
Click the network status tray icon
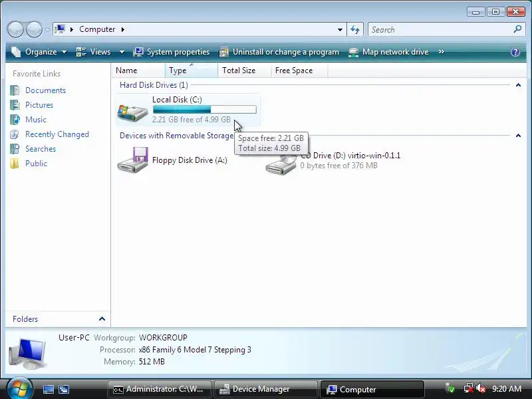(x=469, y=388)
